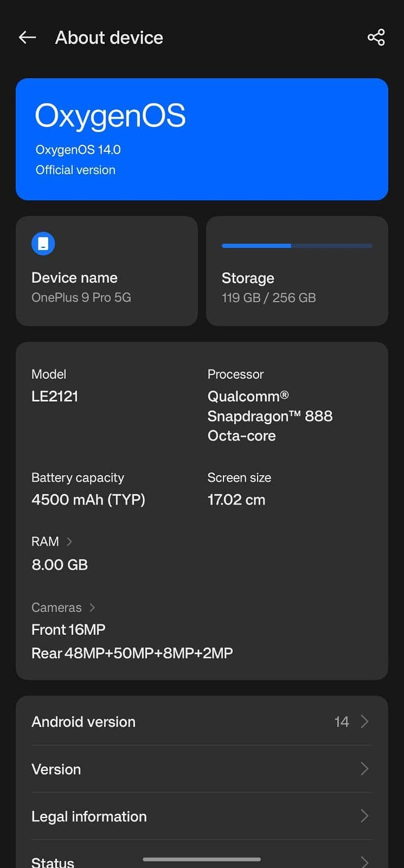Go back with the arrow icon
404x868 pixels.
click(x=27, y=37)
